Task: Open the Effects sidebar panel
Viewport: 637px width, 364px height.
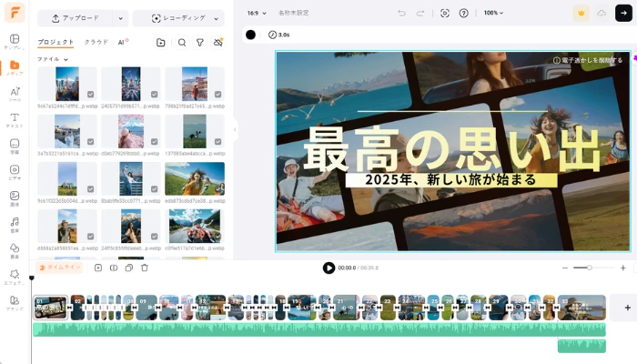Action: 15,277
